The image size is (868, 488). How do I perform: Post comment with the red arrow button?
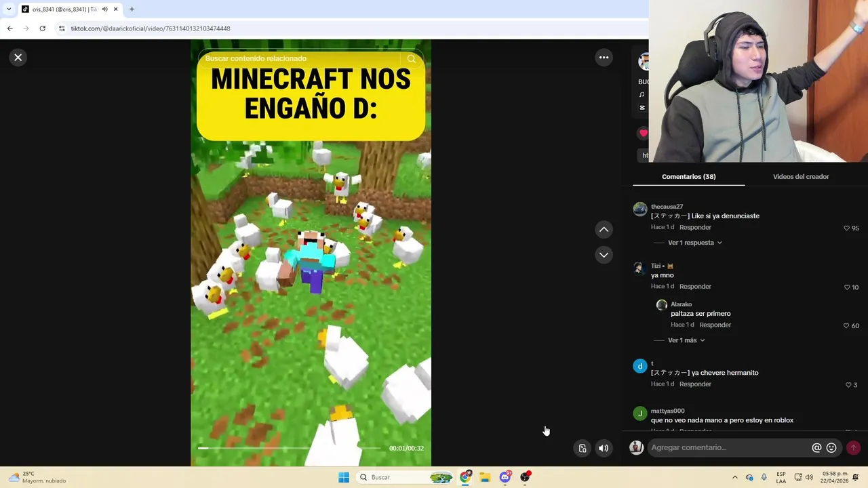pyautogui.click(x=853, y=448)
